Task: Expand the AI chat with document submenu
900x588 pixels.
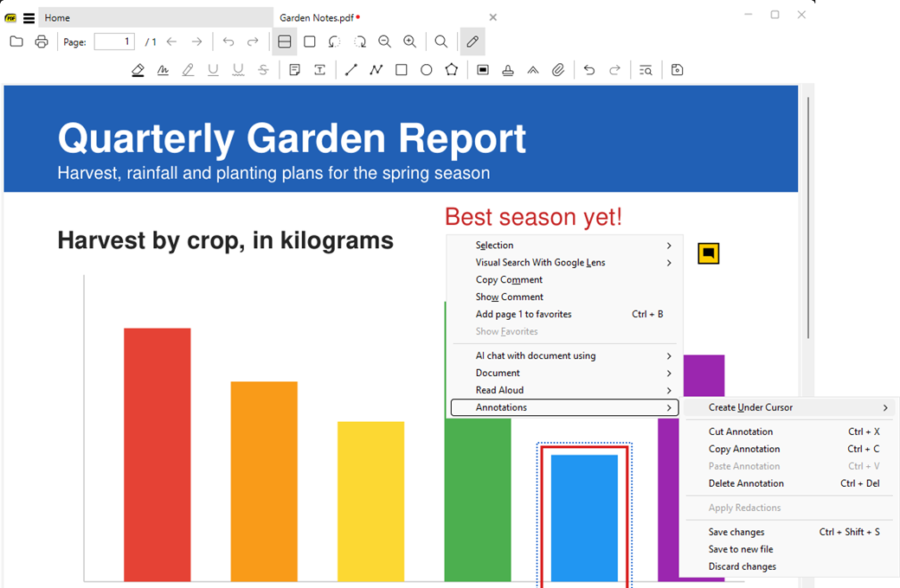Action: pyautogui.click(x=565, y=355)
